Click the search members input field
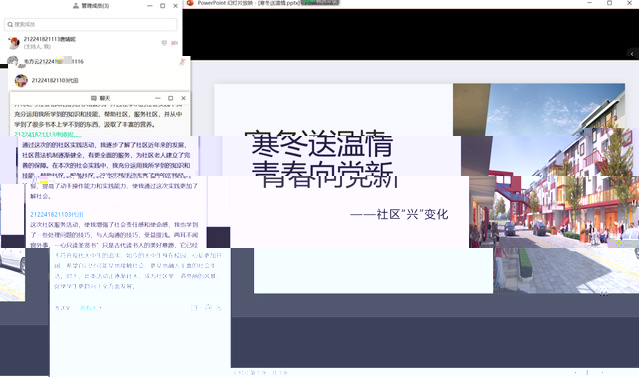 point(90,24)
